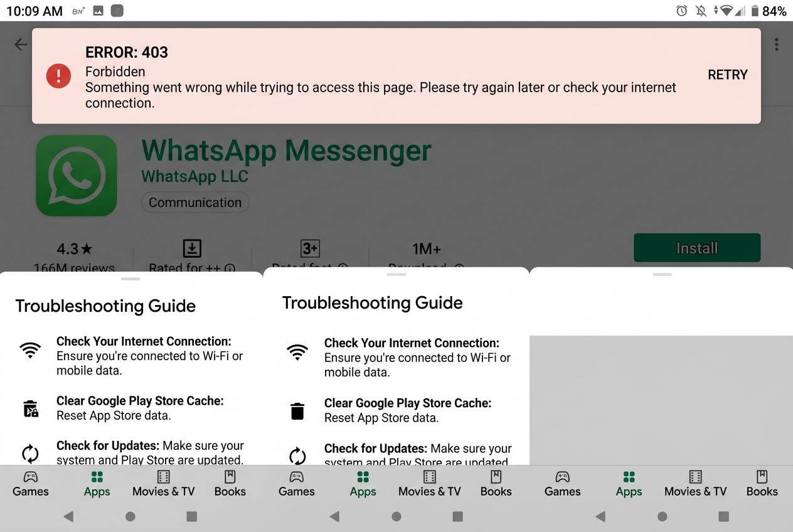
Task: Click the plain trash can icon in middle sheet
Action: click(297, 411)
